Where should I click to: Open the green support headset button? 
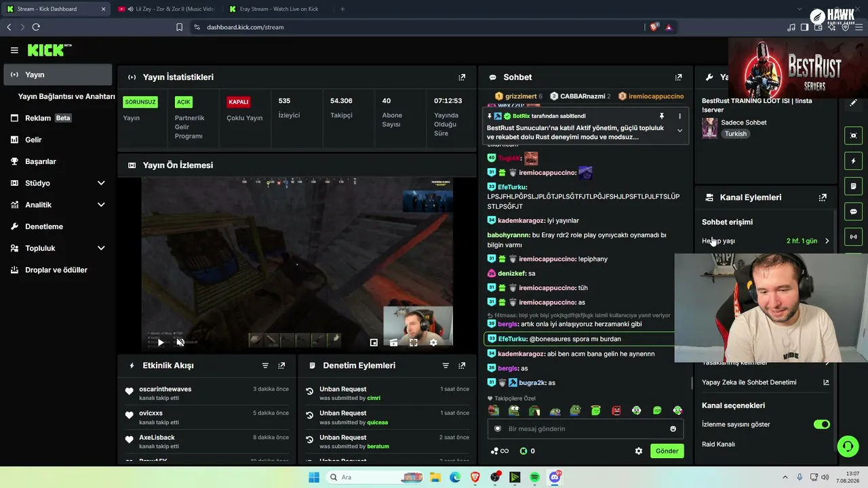click(x=848, y=446)
